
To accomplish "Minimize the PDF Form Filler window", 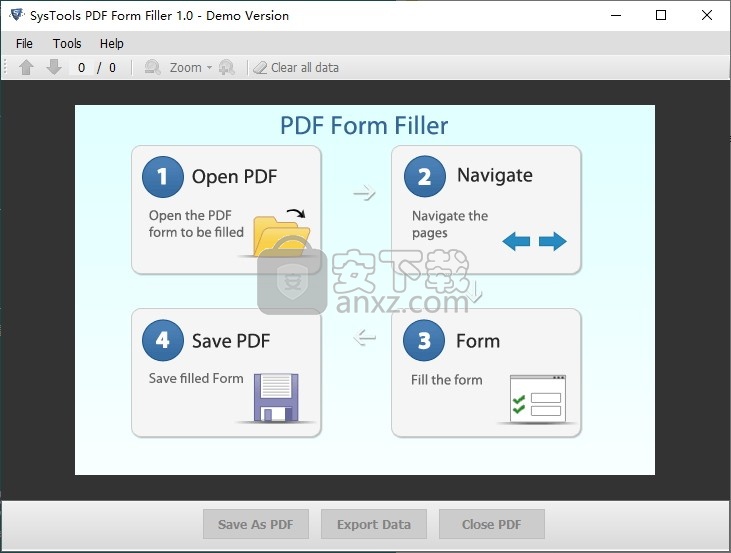I will point(616,15).
